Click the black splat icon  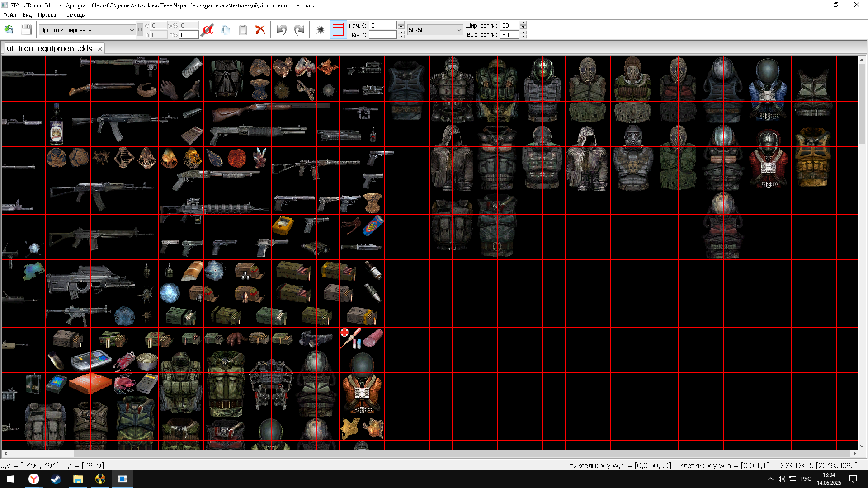pos(321,30)
